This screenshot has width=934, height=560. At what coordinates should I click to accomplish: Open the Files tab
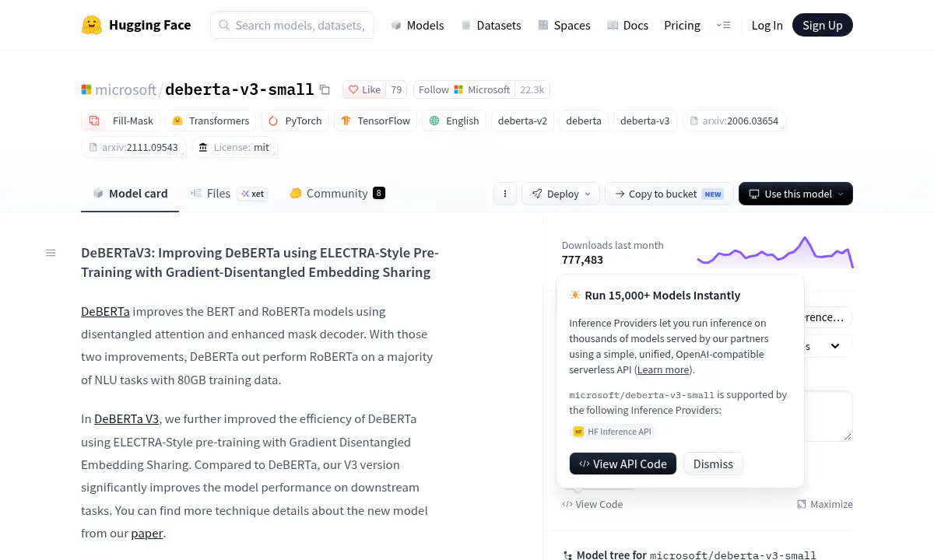[229, 194]
